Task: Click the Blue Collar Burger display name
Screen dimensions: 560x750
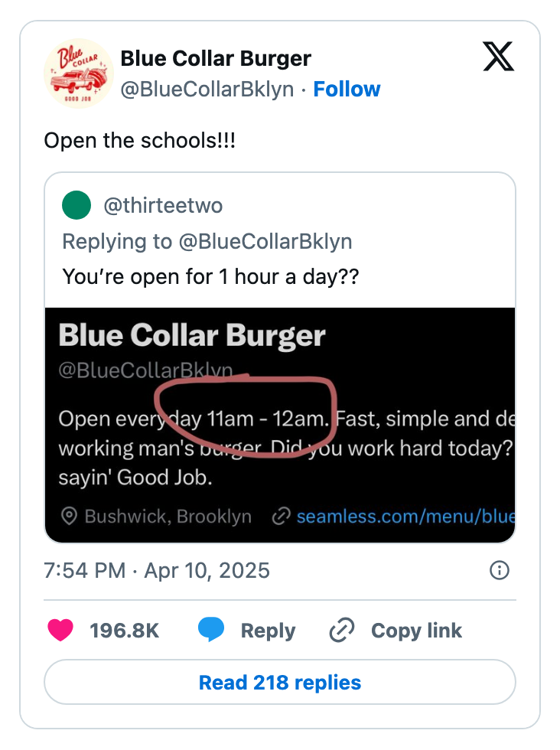Action: point(215,58)
